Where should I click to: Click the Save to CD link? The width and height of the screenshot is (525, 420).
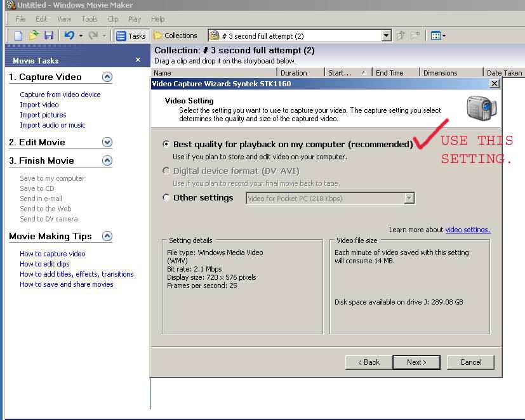tap(37, 188)
